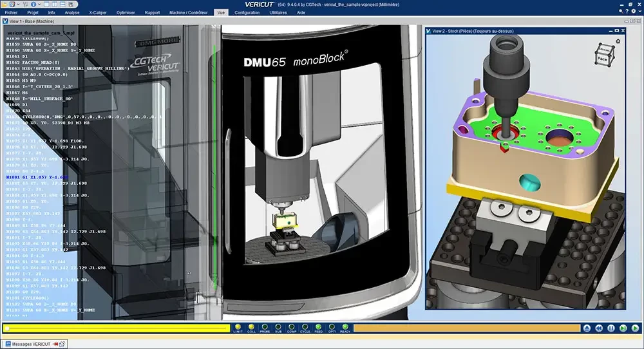The image size is (644, 349).
Task: Click the rewind to start button
Action: [x=599, y=328]
